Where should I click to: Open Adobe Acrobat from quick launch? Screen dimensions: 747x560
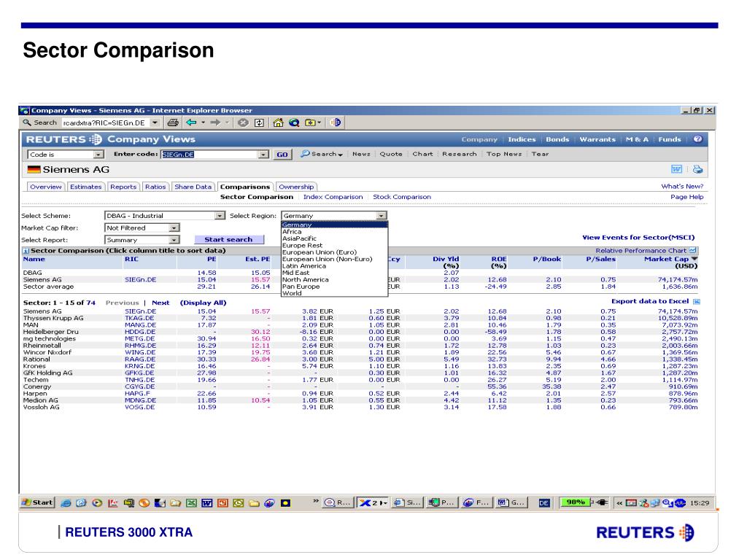(x=113, y=502)
